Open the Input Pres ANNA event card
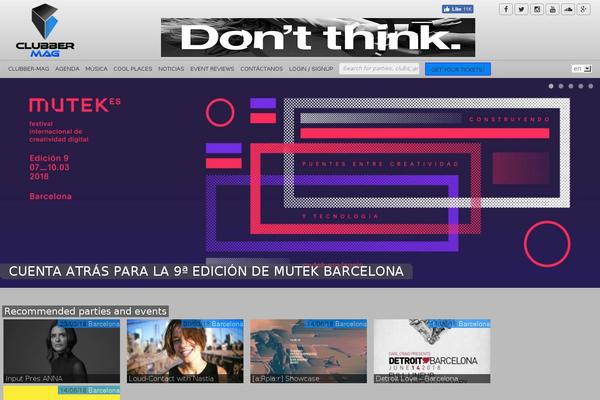The width and height of the screenshot is (600, 400). (x=62, y=351)
